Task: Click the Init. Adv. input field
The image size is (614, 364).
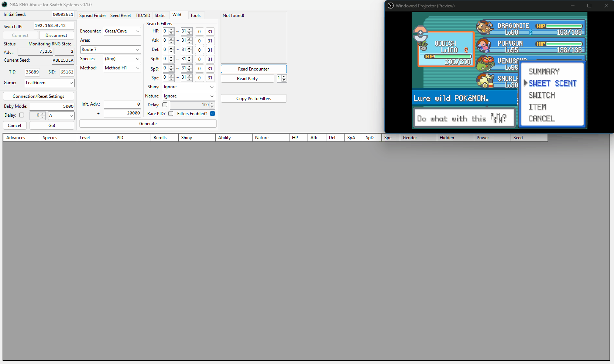Action: tap(122, 104)
